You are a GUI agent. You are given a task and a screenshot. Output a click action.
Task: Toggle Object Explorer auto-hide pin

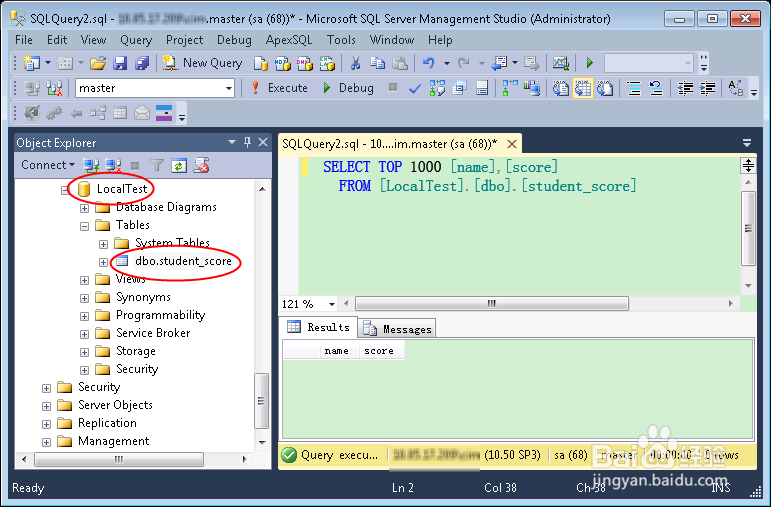click(247, 143)
